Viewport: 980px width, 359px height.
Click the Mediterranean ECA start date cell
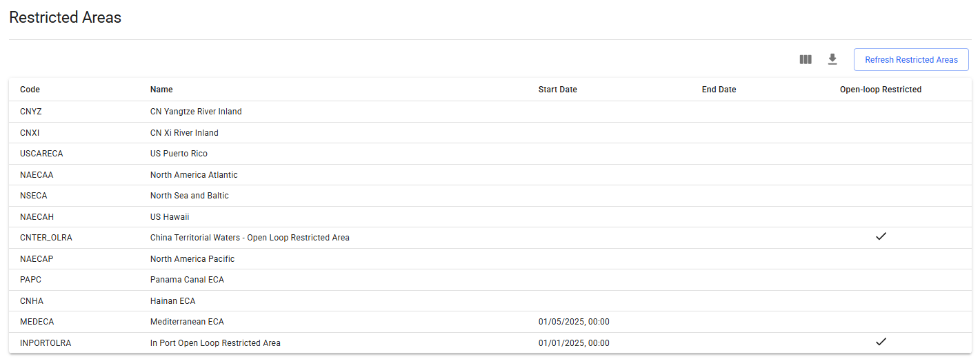[574, 322]
